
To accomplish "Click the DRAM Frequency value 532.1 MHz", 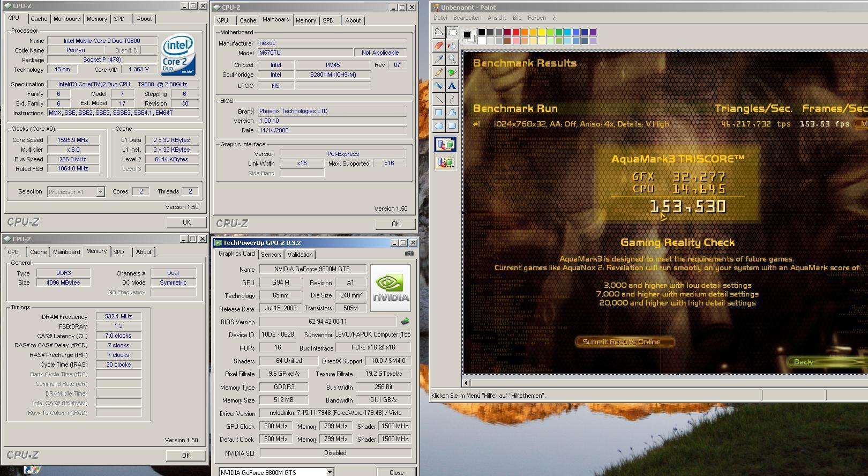I will point(118,317).
